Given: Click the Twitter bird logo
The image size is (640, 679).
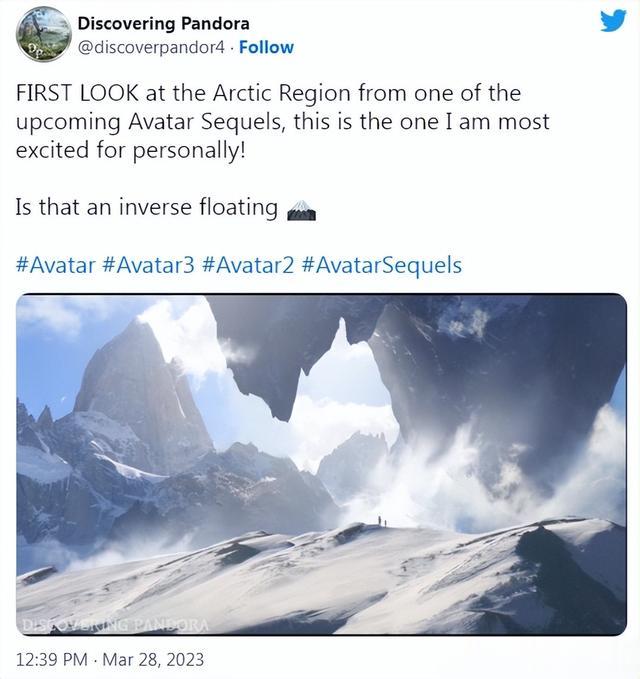Looking at the screenshot, I should (x=613, y=21).
